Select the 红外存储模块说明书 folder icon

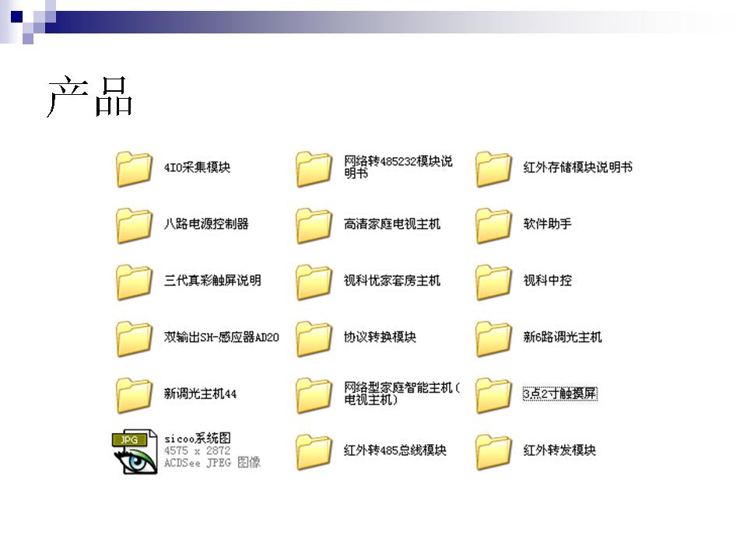pyautogui.click(x=493, y=168)
